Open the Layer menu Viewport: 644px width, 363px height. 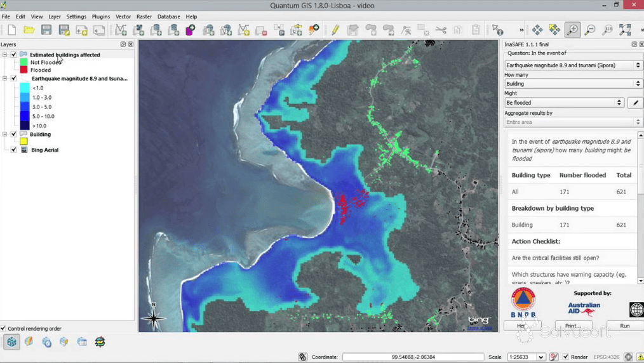pos(54,16)
